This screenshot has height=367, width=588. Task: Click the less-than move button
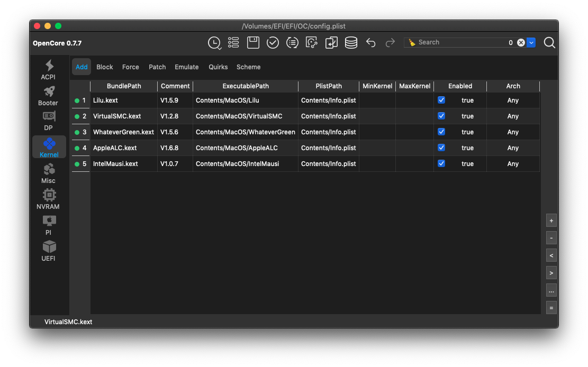pyautogui.click(x=551, y=255)
